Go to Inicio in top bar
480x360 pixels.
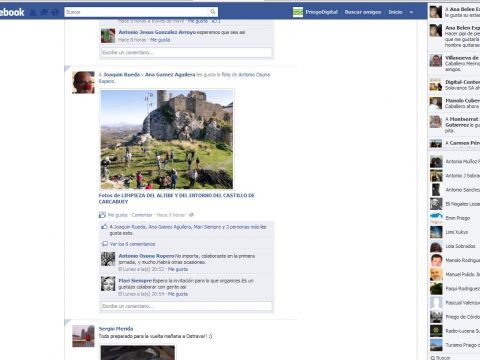(395, 12)
